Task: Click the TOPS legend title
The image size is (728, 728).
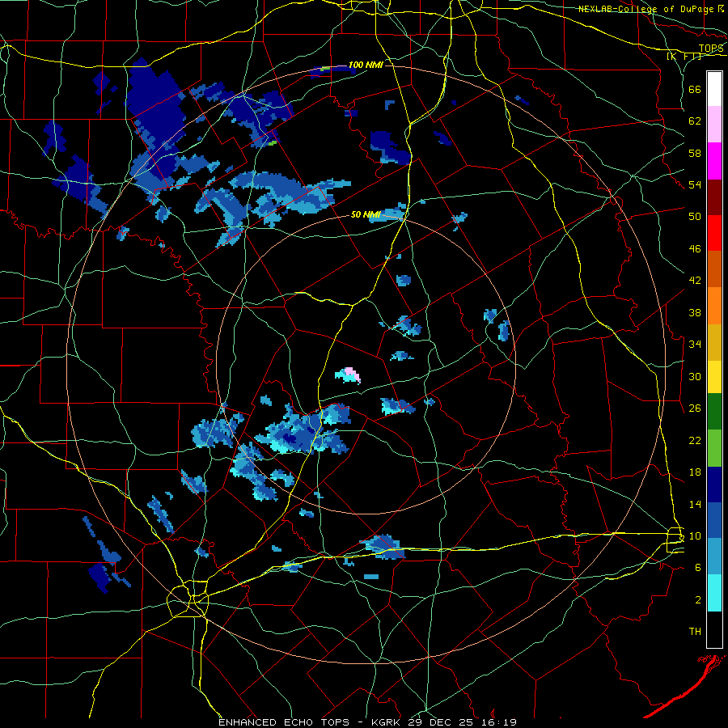Action: (711, 49)
